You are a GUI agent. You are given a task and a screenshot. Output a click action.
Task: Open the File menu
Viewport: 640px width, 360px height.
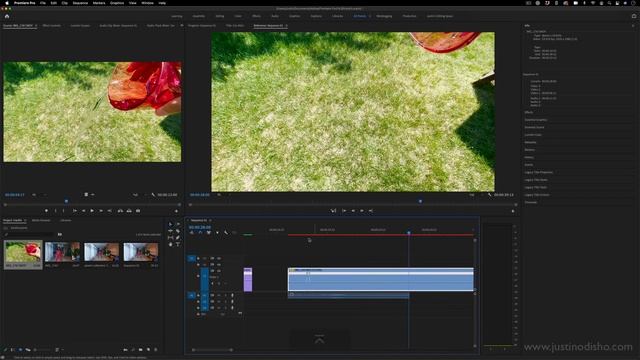click(x=42, y=3)
